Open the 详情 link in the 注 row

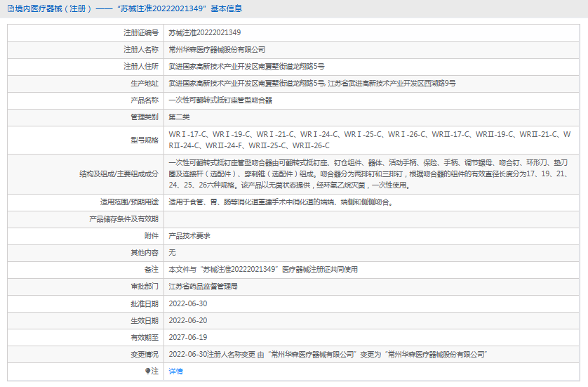(x=175, y=372)
